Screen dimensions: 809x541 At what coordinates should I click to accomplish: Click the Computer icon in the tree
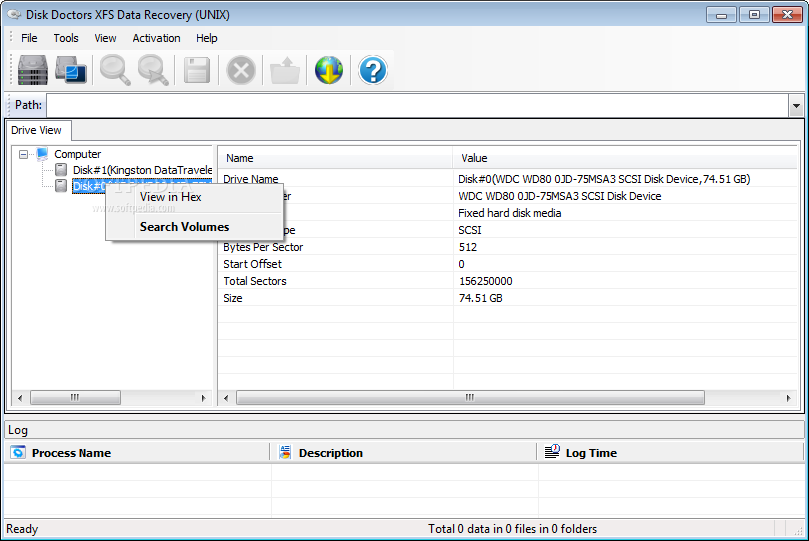(x=42, y=154)
